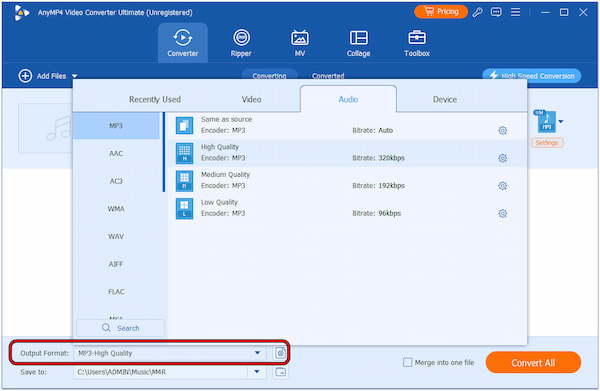Image resolution: width=600 pixels, height=391 pixels.
Task: Open the Save to folder browse icon
Action: pyautogui.click(x=280, y=371)
